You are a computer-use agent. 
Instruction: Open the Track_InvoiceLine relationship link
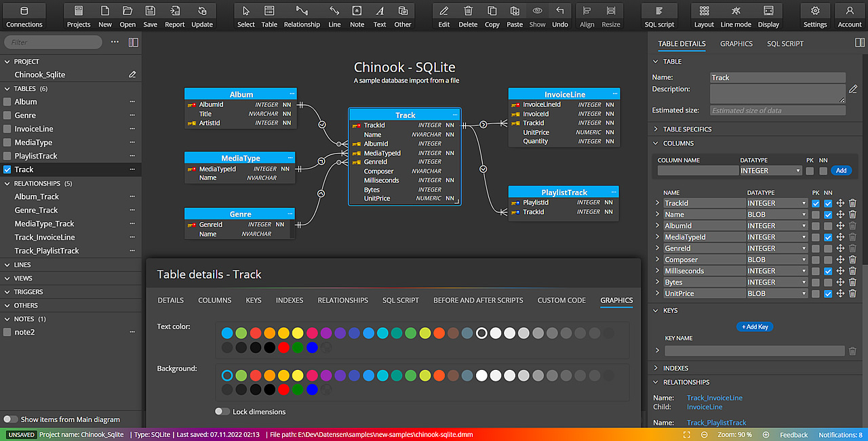pyautogui.click(x=715, y=398)
